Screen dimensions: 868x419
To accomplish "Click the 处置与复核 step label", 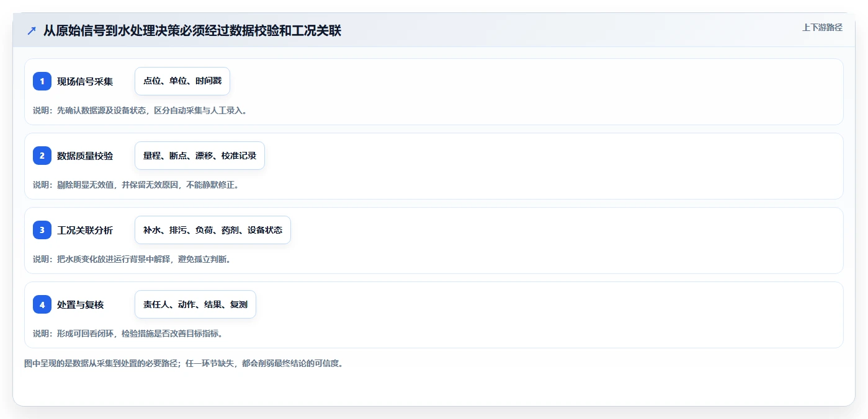I will click(81, 304).
